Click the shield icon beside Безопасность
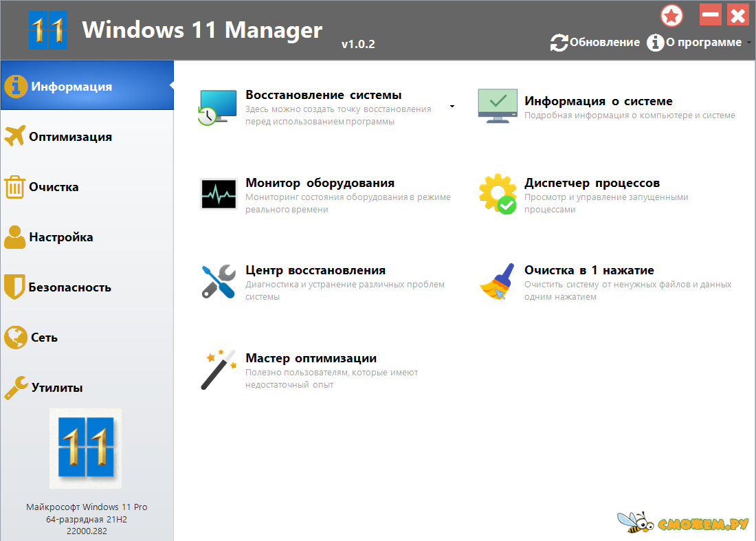Image resolution: width=756 pixels, height=541 pixels. [x=14, y=287]
